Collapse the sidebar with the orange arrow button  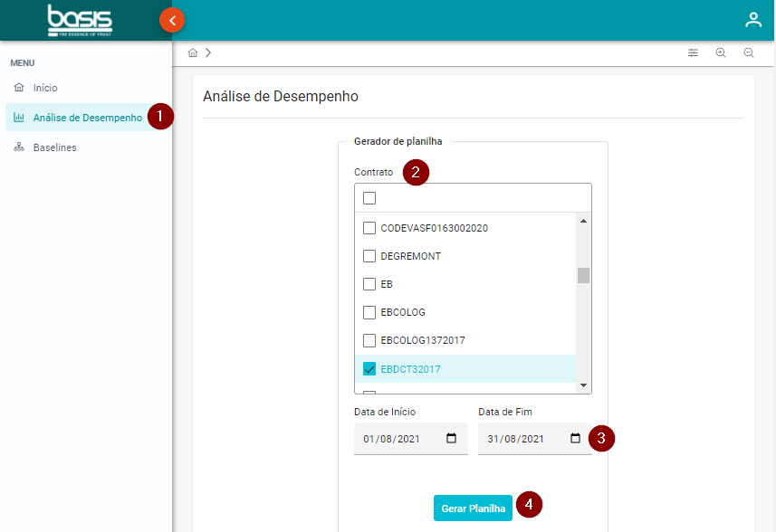[172, 20]
